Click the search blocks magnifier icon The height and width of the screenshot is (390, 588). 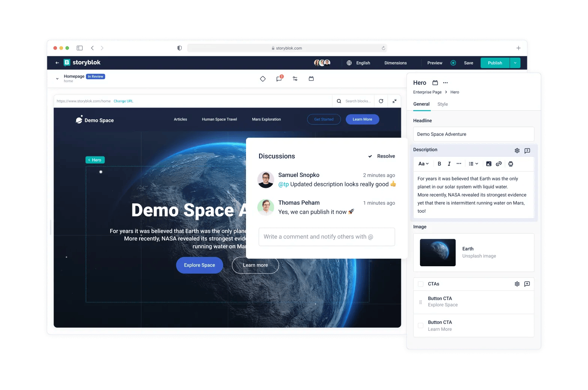(339, 101)
